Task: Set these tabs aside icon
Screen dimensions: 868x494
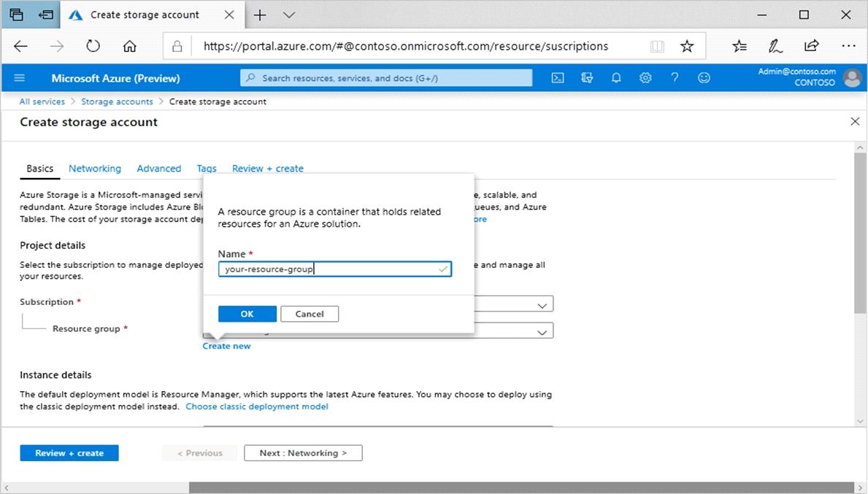Action: (x=45, y=15)
